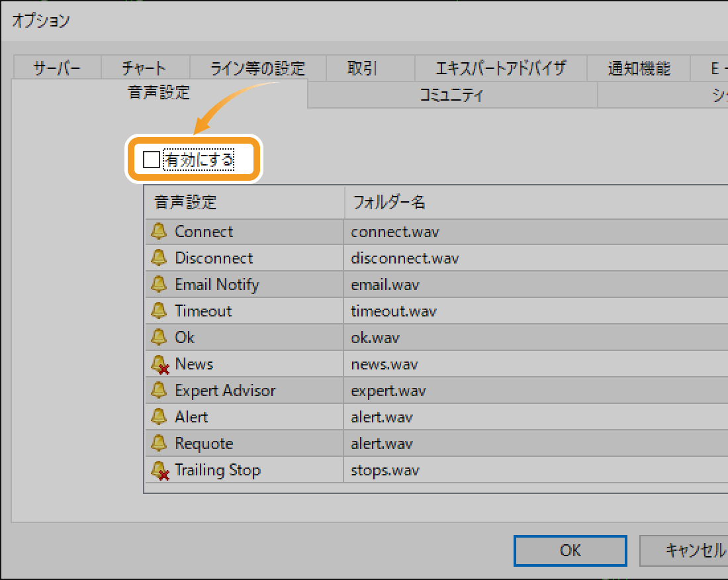Click the disabled Trailing Stop sound icon
728x580 pixels.
coord(159,469)
